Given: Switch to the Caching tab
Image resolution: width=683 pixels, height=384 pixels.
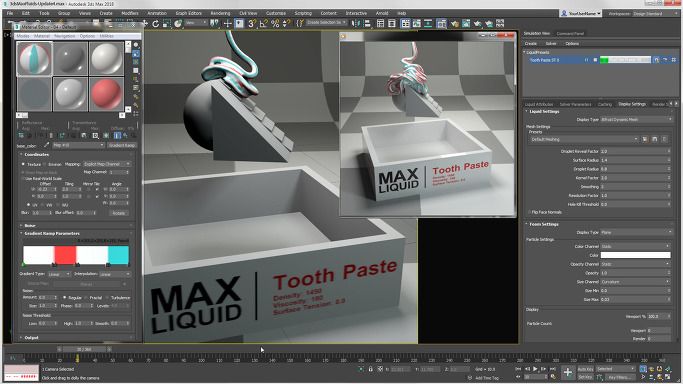Looking at the screenshot, I should [605, 104].
